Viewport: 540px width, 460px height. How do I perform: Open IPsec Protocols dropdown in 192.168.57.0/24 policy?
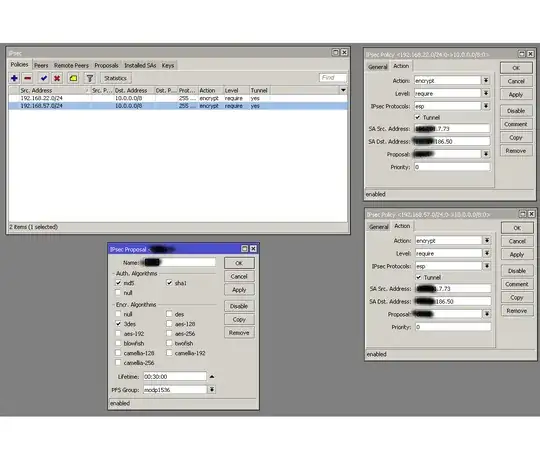click(487, 266)
